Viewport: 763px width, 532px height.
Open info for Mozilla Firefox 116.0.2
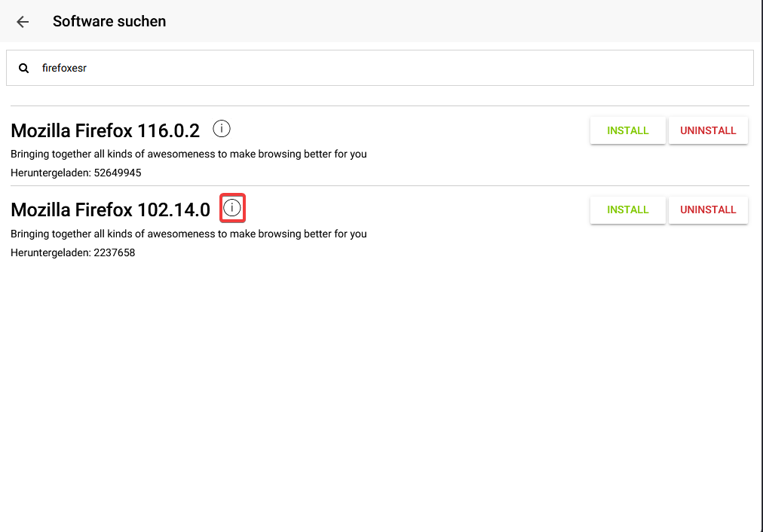222,129
